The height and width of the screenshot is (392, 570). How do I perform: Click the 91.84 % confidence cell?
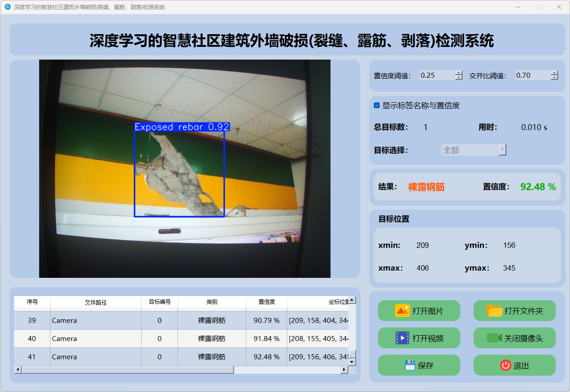pyautogui.click(x=267, y=339)
